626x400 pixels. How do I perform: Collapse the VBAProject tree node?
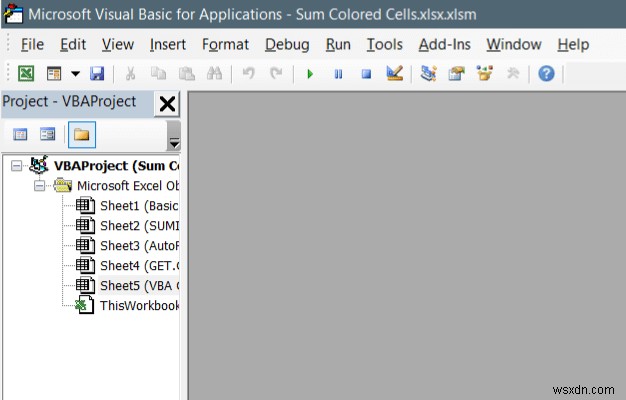click(16, 166)
